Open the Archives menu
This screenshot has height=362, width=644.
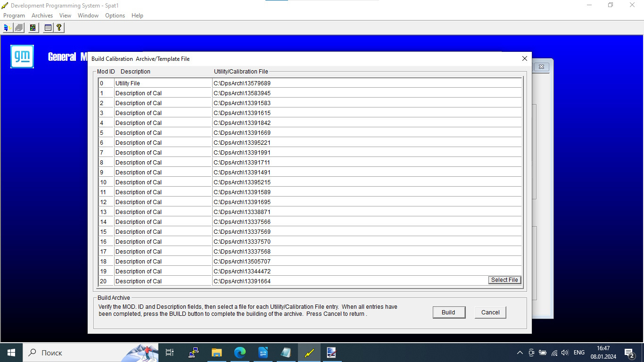pos(42,16)
